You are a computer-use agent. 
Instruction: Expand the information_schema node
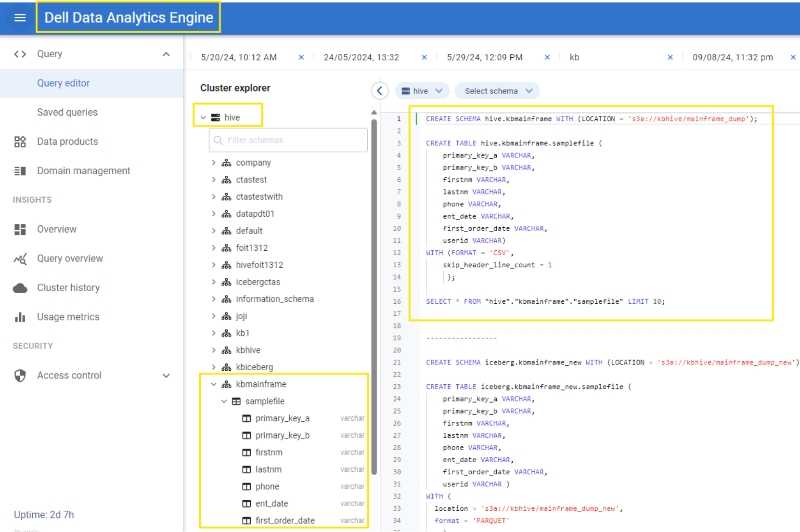pos(214,299)
